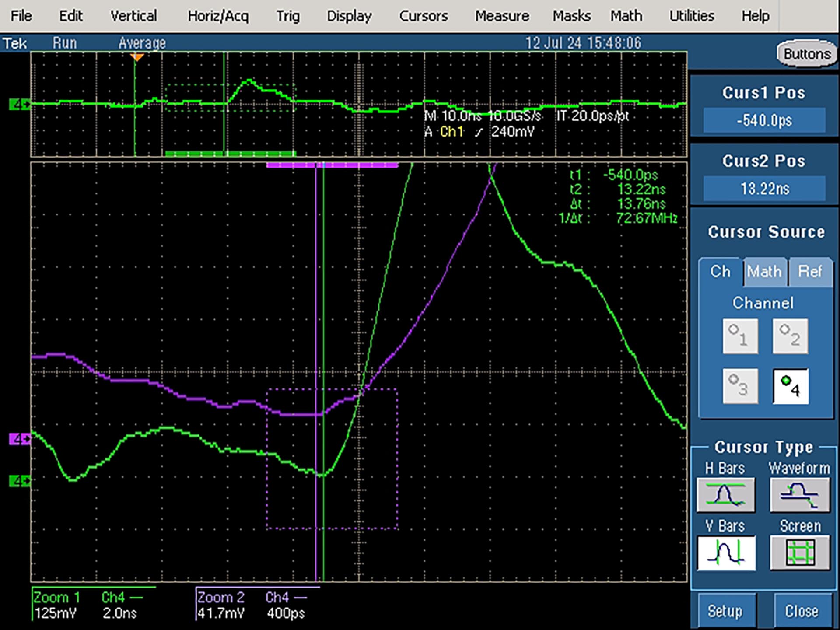Open the Edit menu

(x=71, y=16)
